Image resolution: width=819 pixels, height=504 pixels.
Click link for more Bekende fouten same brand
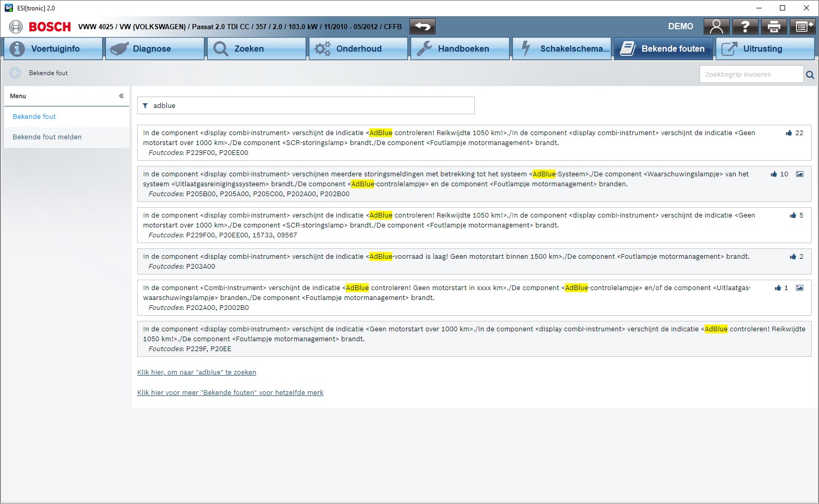(x=230, y=393)
